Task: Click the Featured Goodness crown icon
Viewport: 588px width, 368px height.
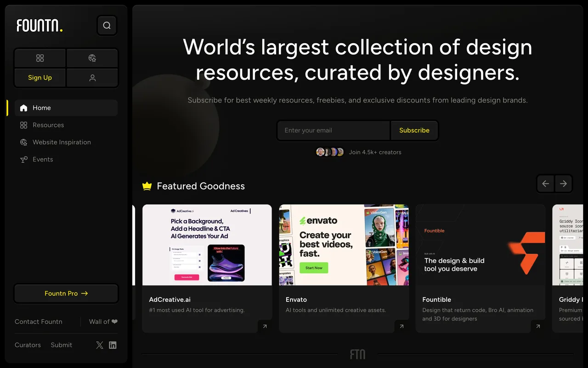Action: pyautogui.click(x=147, y=186)
